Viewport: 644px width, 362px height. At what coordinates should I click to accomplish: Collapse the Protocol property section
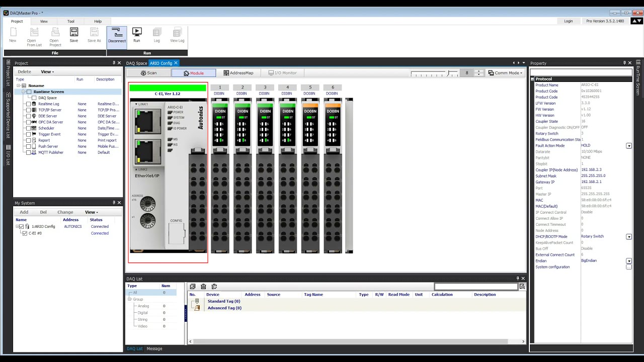tap(533, 79)
